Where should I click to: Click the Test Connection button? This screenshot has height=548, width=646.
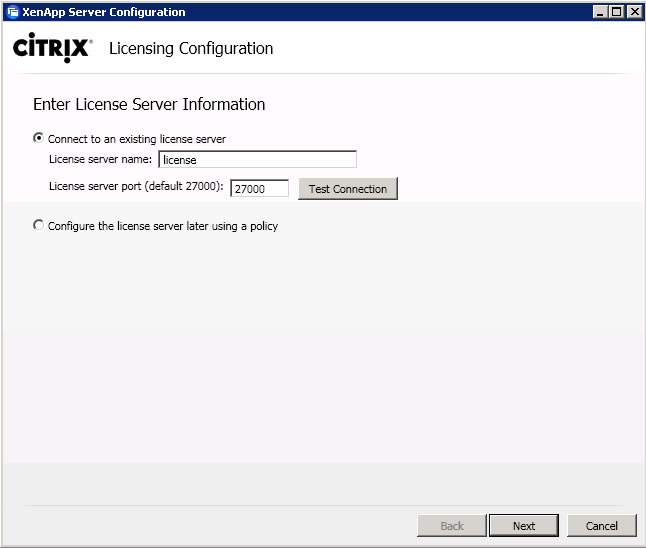point(348,189)
